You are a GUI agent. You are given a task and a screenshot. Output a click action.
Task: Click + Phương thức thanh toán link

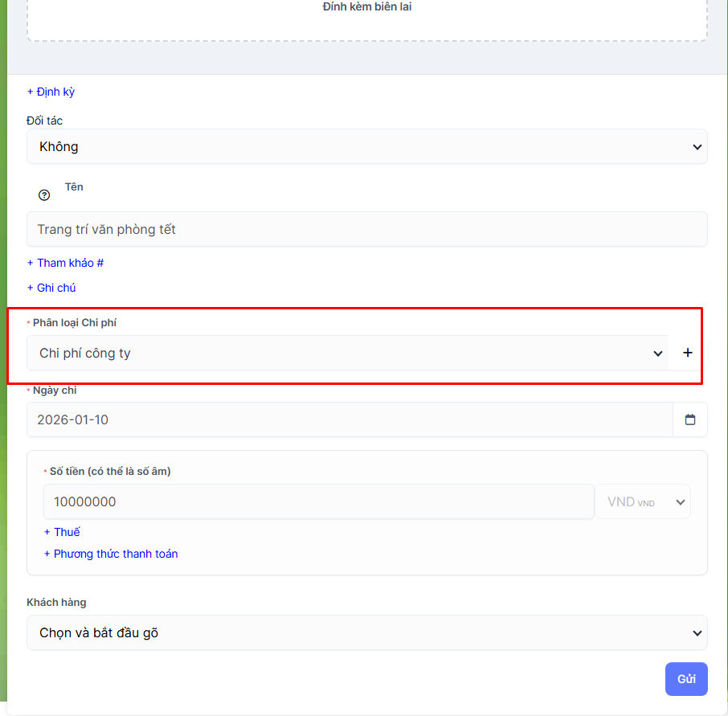click(x=111, y=554)
